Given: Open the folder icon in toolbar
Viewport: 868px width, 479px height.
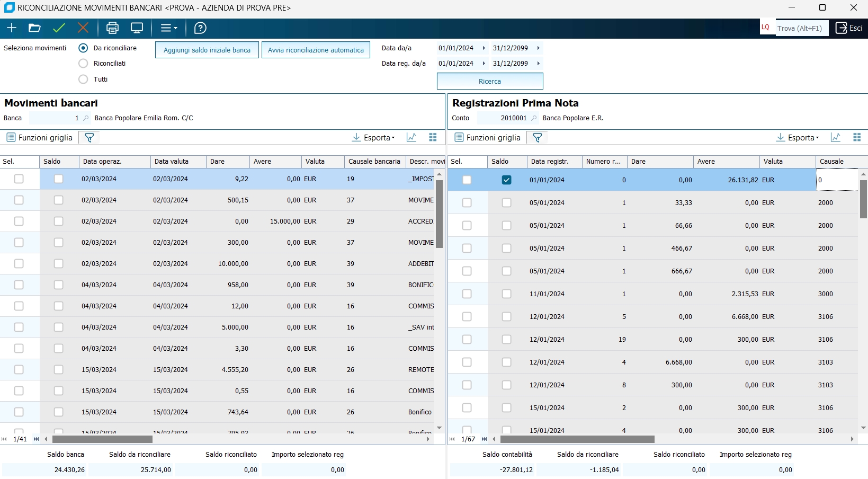Looking at the screenshot, I should [x=34, y=28].
